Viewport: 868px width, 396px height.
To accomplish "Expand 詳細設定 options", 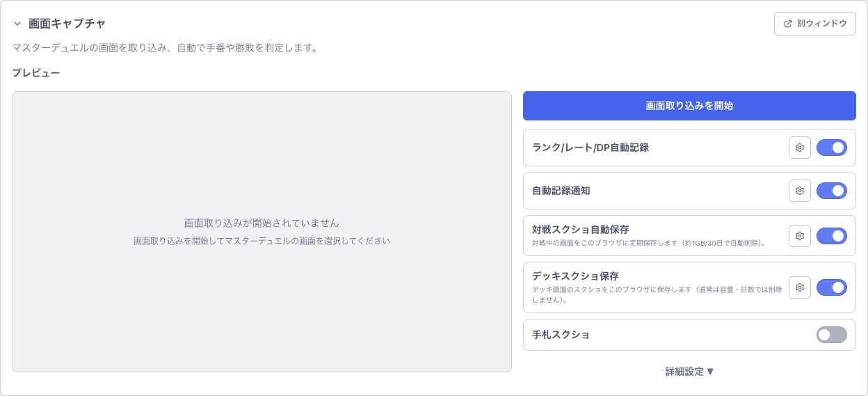I will pyautogui.click(x=689, y=372).
